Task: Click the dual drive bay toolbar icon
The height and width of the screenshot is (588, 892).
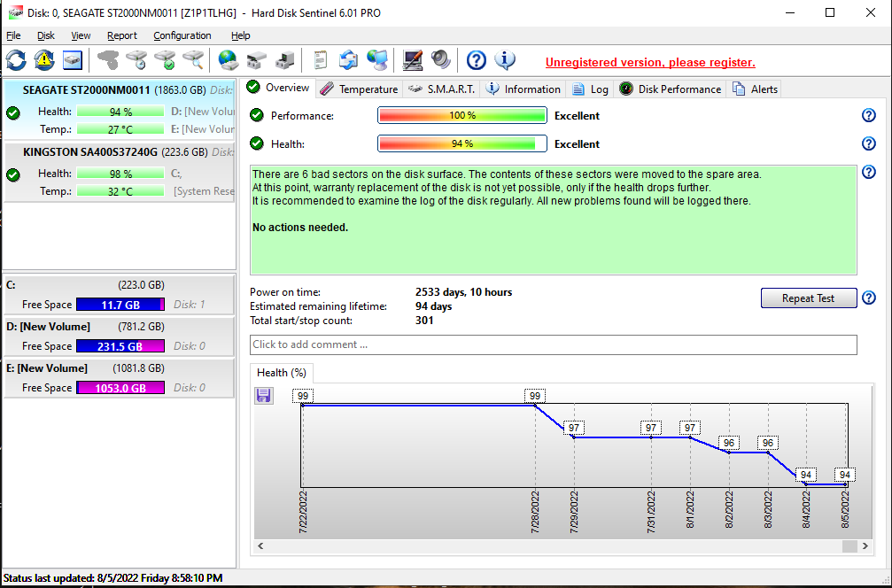Action: coord(257,59)
